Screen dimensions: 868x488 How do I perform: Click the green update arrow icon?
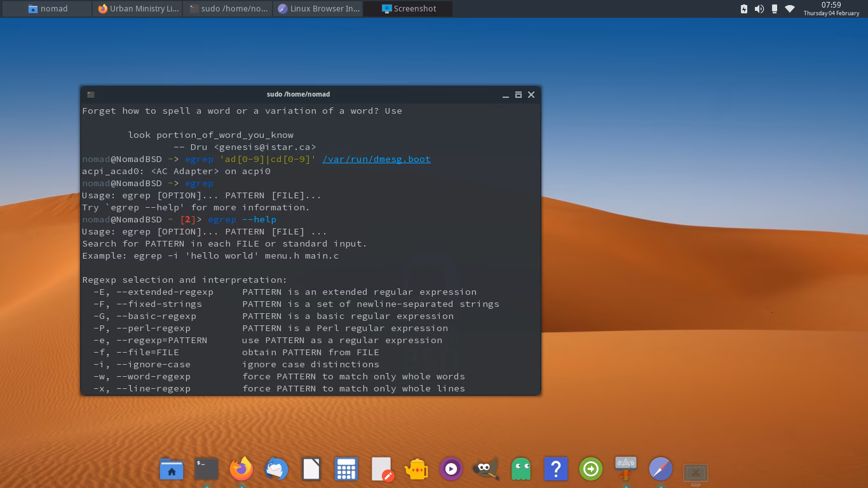pyautogui.click(x=591, y=469)
